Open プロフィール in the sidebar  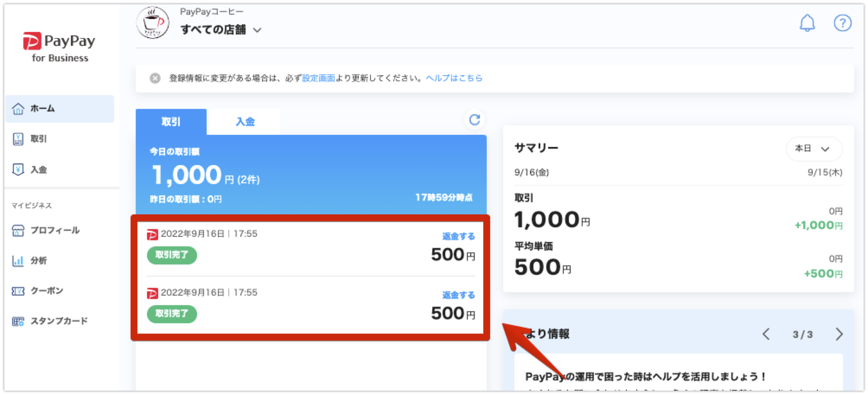coord(60,230)
